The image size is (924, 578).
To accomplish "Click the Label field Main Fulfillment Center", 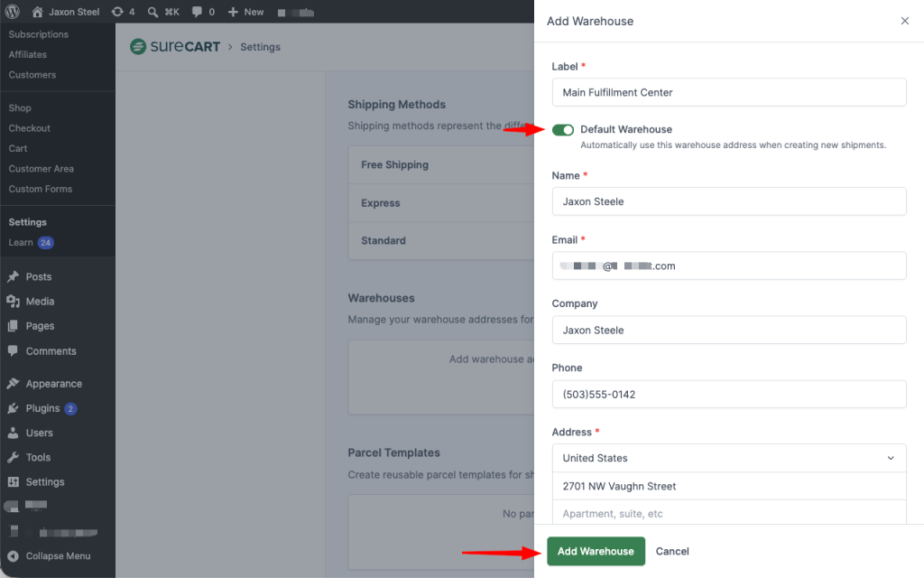I will tap(729, 93).
